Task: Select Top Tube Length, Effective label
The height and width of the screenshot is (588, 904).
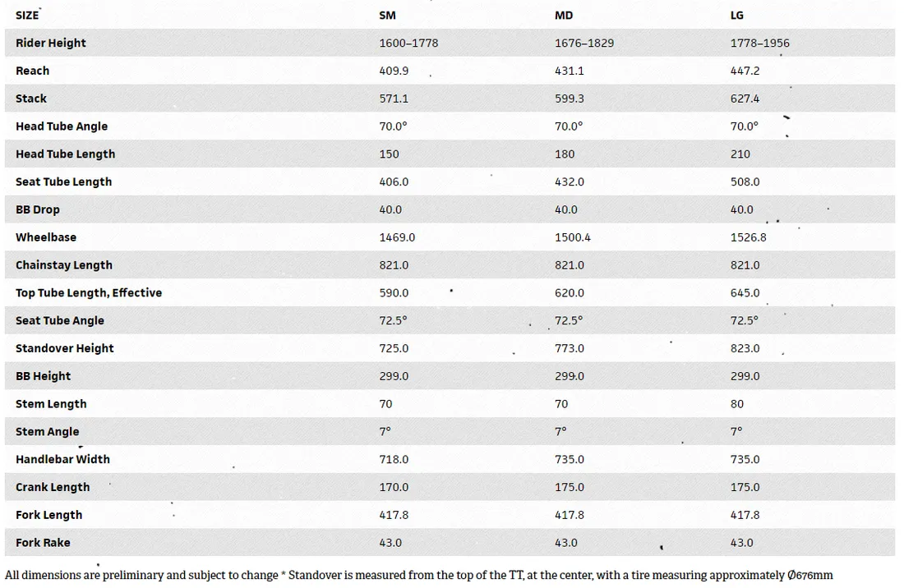Action: 89,292
